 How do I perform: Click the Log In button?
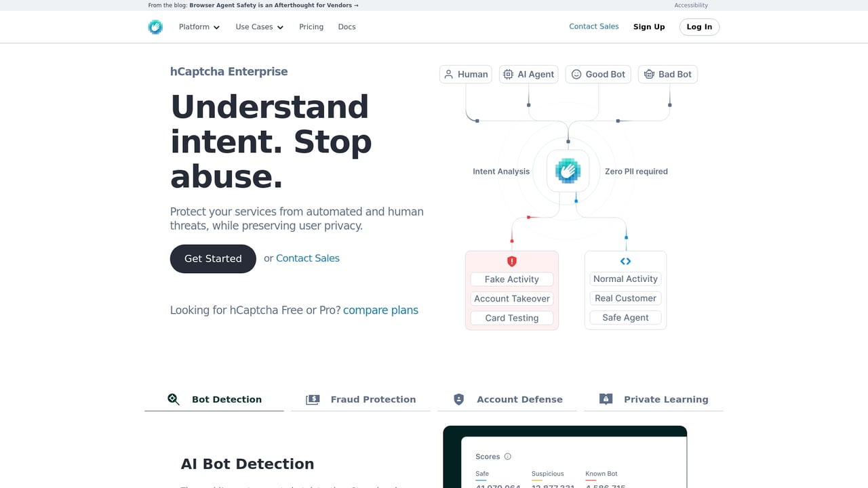point(699,27)
